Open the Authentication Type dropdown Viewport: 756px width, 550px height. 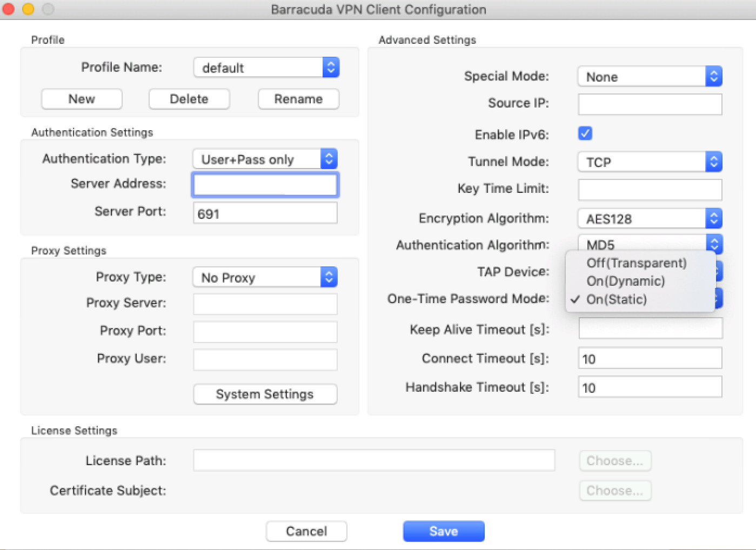point(265,159)
